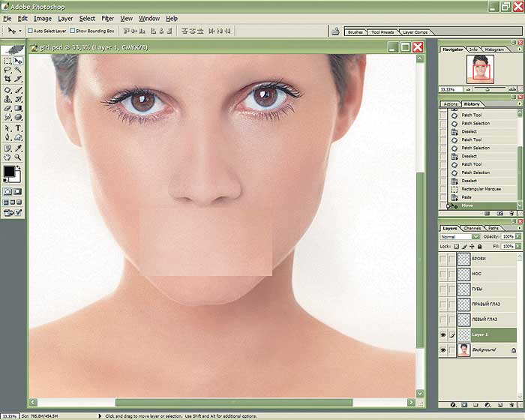
Task: Open the Filter menu
Action: [108, 18]
